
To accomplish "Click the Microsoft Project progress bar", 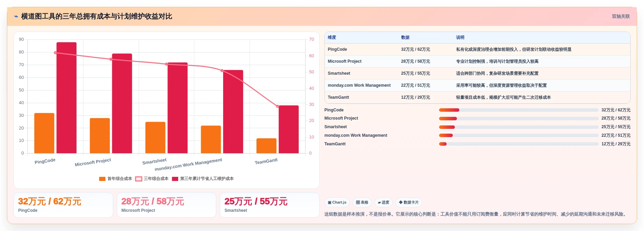I will (519, 119).
